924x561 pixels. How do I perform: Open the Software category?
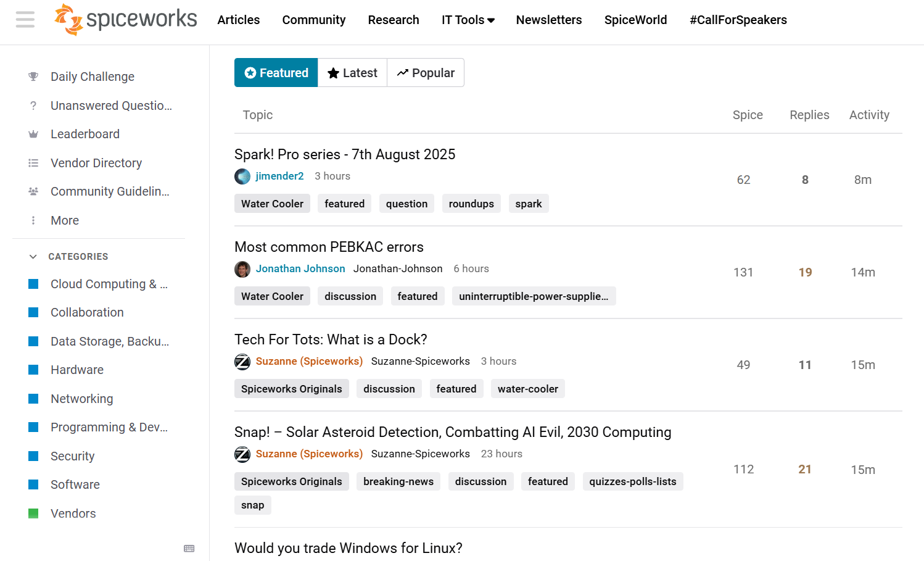click(75, 484)
